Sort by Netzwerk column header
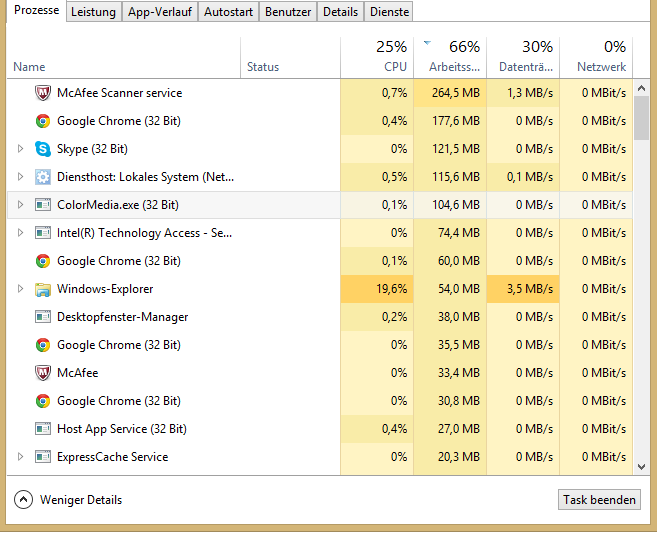The height and width of the screenshot is (534, 657). click(596, 57)
